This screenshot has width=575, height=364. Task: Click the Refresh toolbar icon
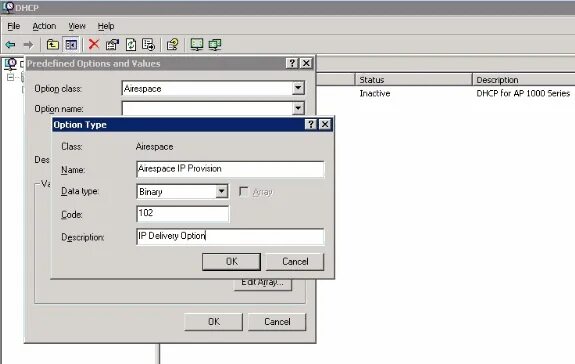[131, 45]
